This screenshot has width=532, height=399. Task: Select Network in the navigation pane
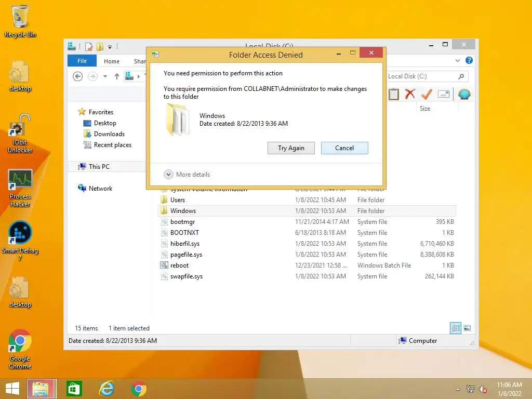tap(100, 188)
